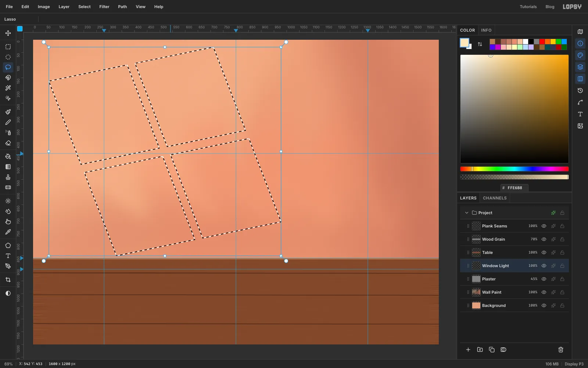Collapse the Project layer group
This screenshot has height=368, width=588.
467,213
